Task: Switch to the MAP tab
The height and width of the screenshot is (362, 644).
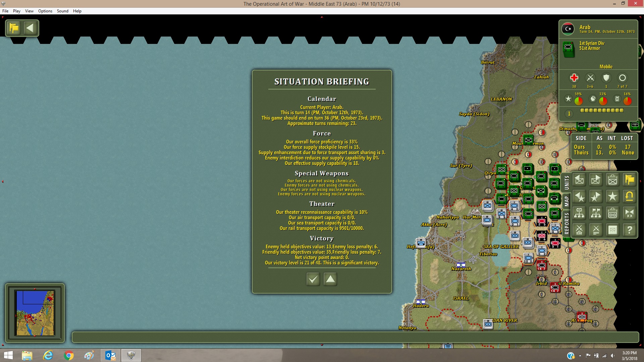Action: 567,201
